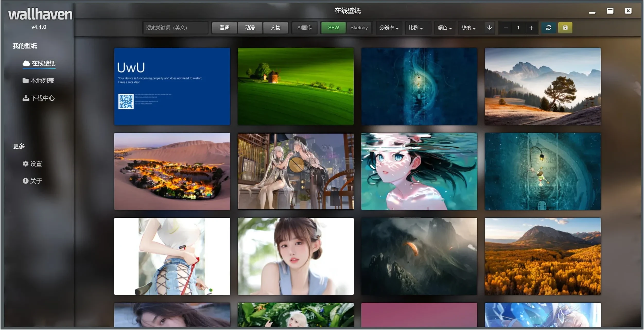The height and width of the screenshot is (330, 644).
Task: Expand the 分辨率 resolution dropdown
Action: [389, 28]
